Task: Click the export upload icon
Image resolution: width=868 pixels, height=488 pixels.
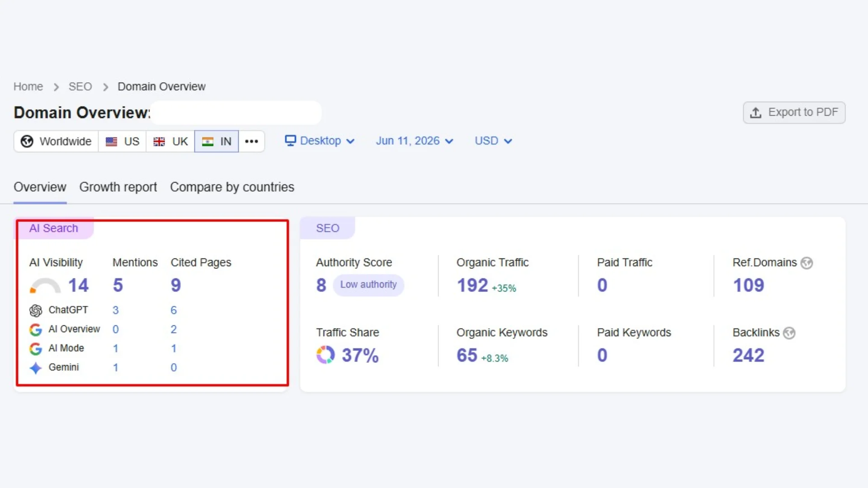Action: [755, 113]
